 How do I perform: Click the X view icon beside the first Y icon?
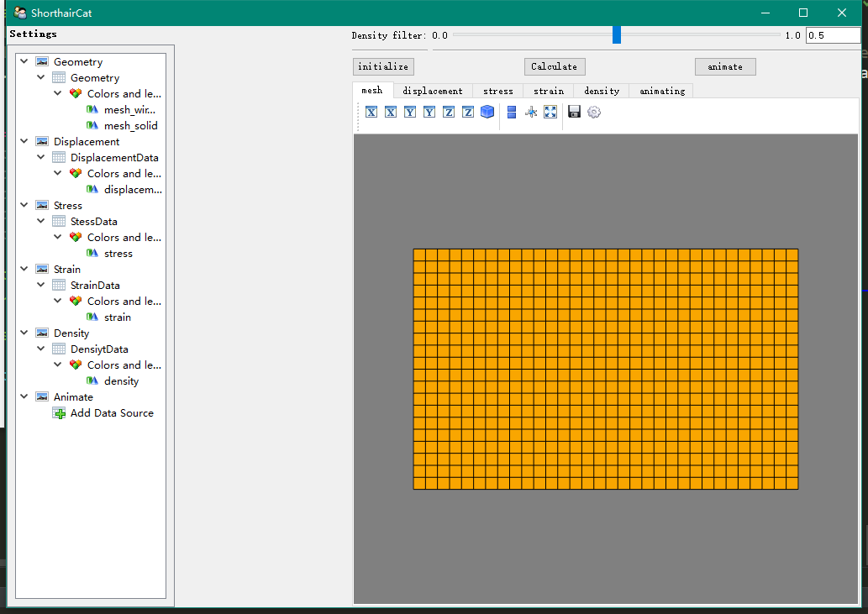pyautogui.click(x=391, y=113)
